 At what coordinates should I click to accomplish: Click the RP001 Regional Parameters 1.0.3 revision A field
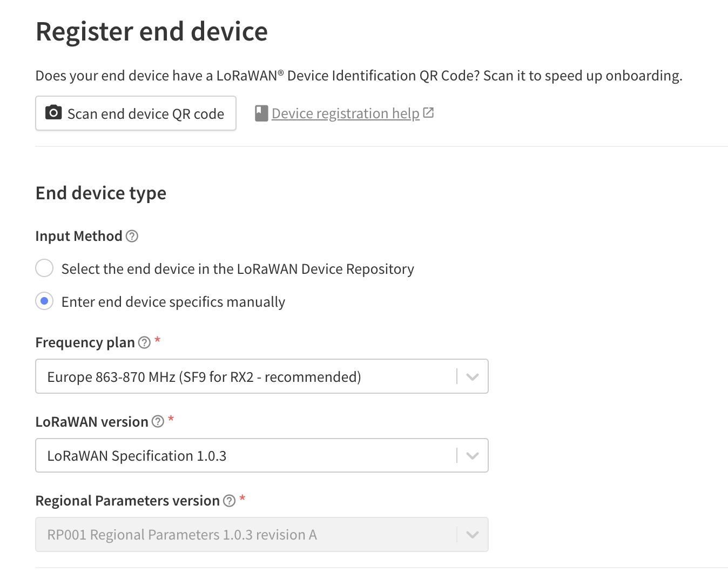(x=262, y=535)
